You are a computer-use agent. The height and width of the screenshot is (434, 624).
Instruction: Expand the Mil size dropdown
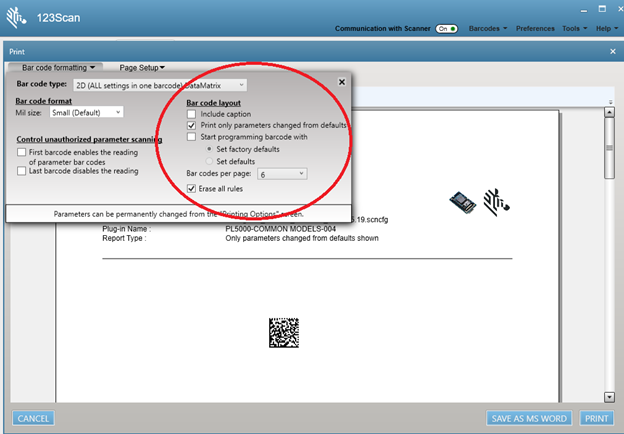(86, 113)
